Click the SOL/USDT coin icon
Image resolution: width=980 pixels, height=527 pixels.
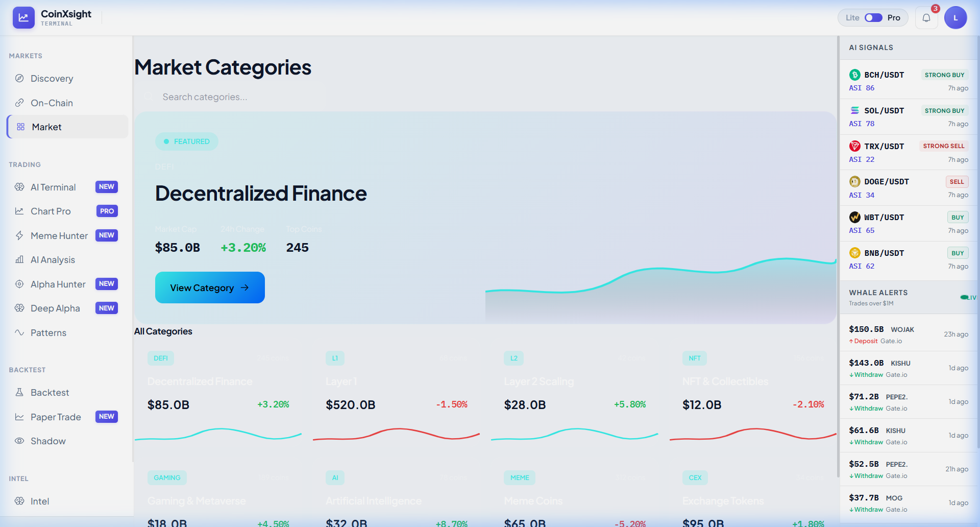tap(854, 110)
